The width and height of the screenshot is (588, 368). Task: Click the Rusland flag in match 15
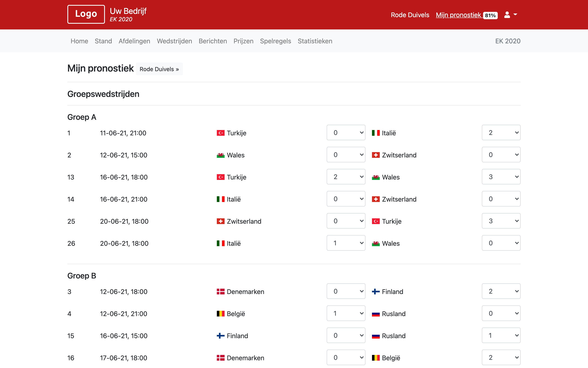click(x=376, y=336)
